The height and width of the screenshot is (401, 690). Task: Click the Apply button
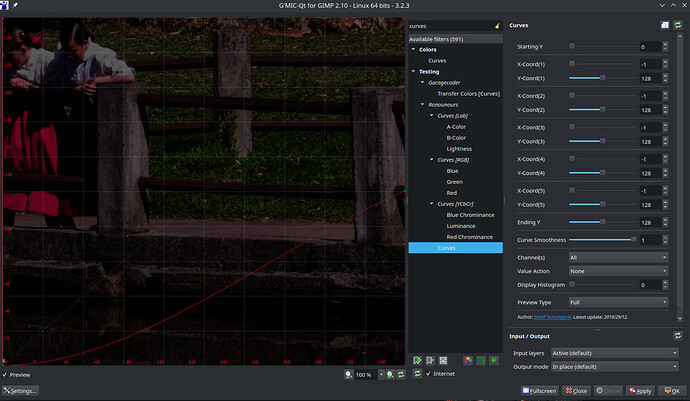point(640,391)
